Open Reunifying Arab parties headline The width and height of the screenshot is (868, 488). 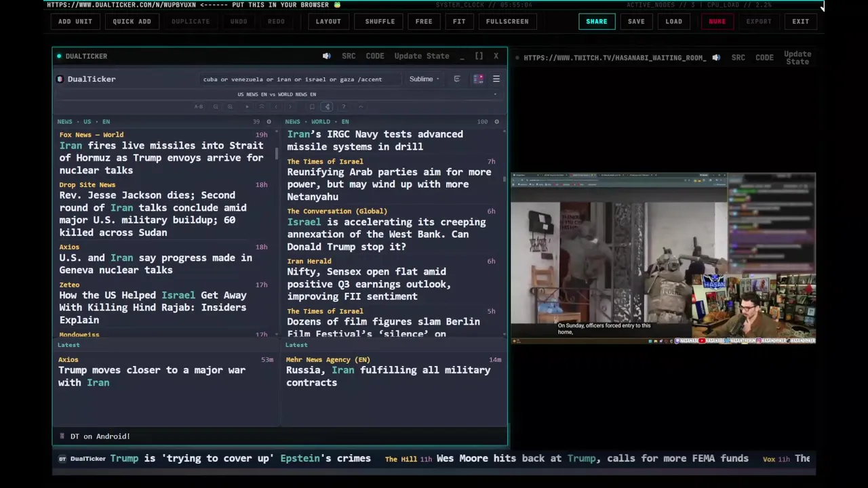click(389, 184)
